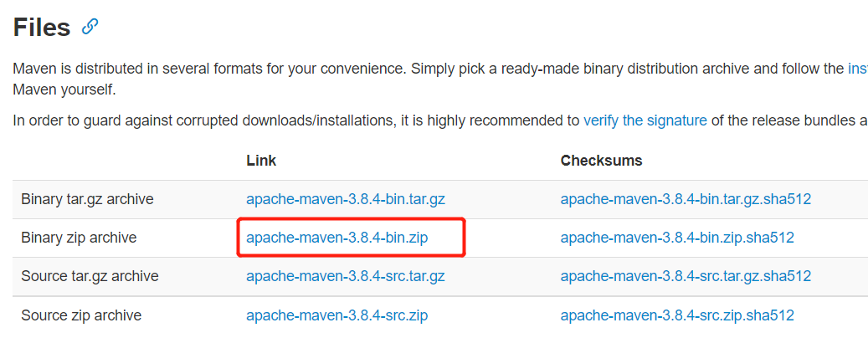Download the apache-maven-3.8.4-bin.zip archive

point(336,238)
